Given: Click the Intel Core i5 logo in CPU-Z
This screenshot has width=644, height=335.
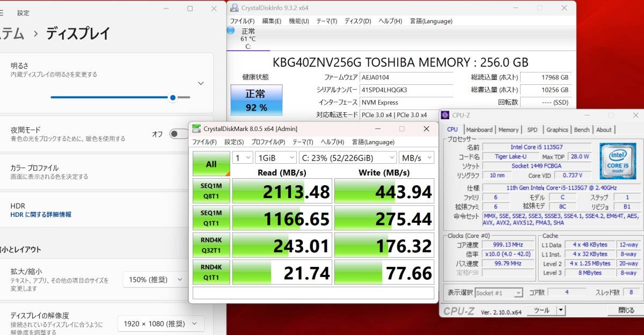Looking at the screenshot, I should (x=617, y=161).
